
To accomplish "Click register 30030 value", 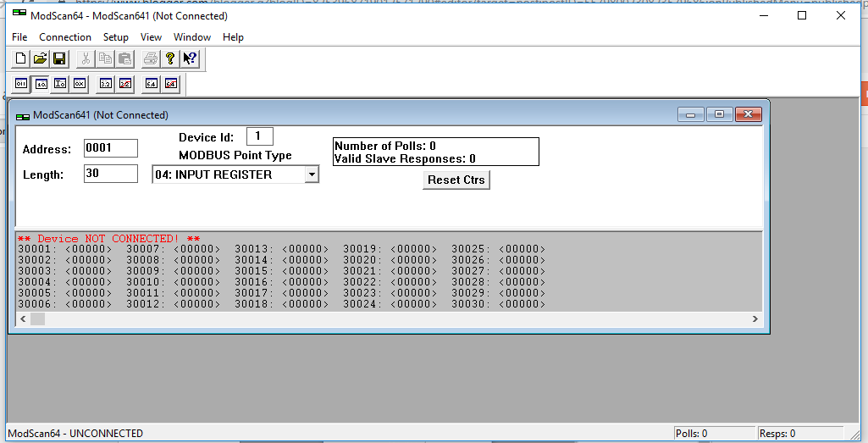I will point(522,304).
